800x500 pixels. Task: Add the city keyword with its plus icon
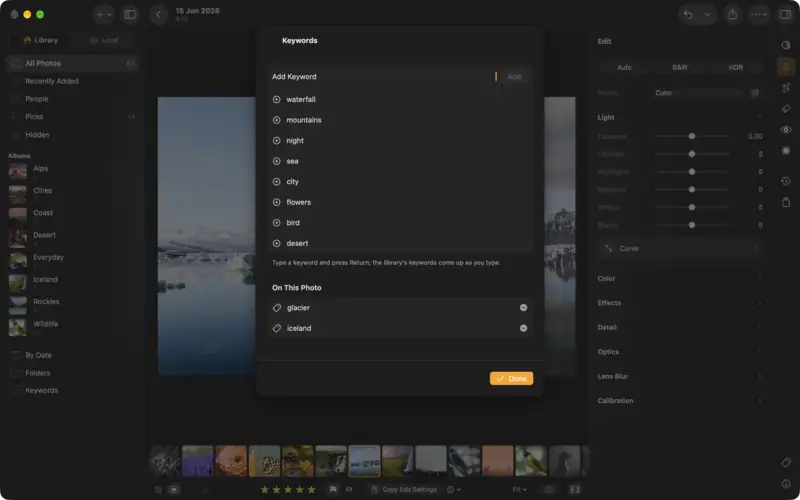[x=277, y=182]
